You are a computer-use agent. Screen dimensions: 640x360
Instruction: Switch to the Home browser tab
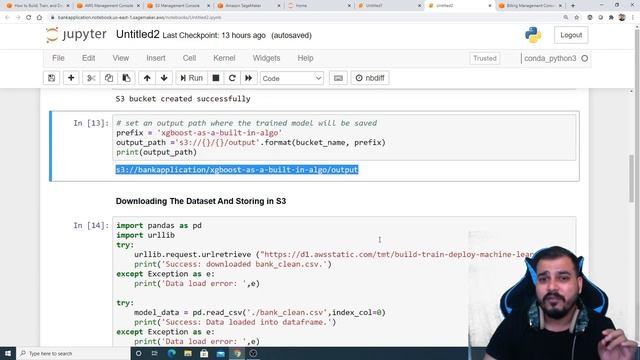(x=318, y=6)
